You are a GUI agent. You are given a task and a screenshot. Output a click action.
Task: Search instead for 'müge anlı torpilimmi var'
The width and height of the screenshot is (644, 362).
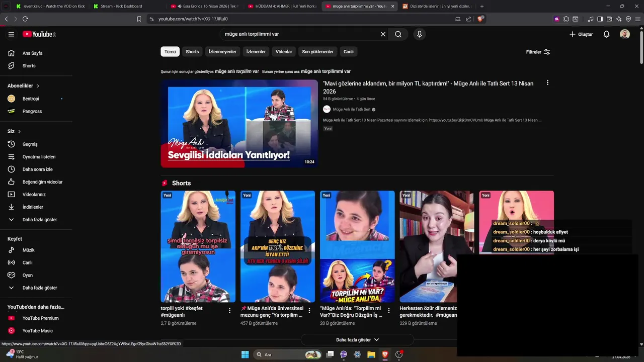326,71
